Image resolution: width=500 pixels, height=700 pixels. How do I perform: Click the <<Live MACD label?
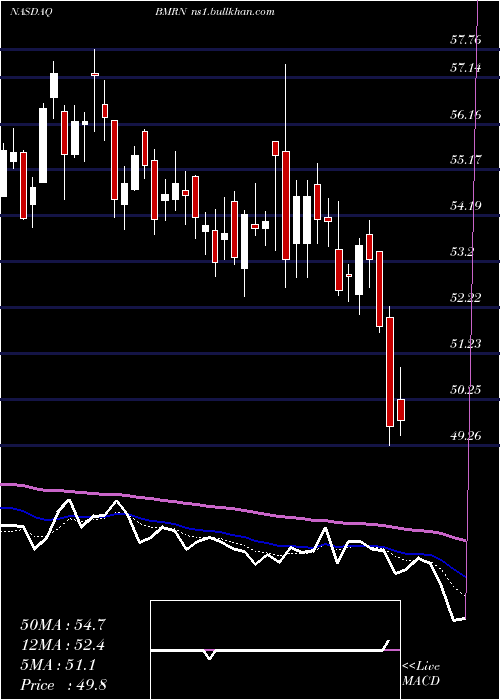click(421, 673)
